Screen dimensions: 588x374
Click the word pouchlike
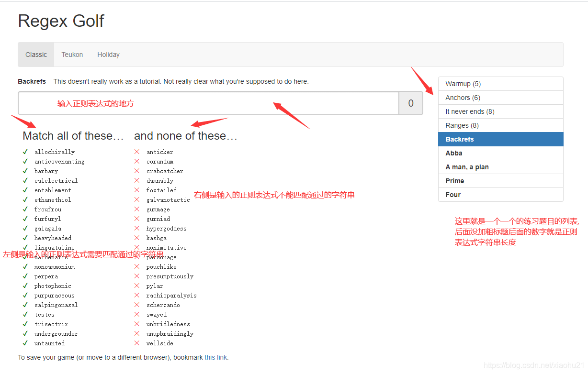click(x=161, y=267)
